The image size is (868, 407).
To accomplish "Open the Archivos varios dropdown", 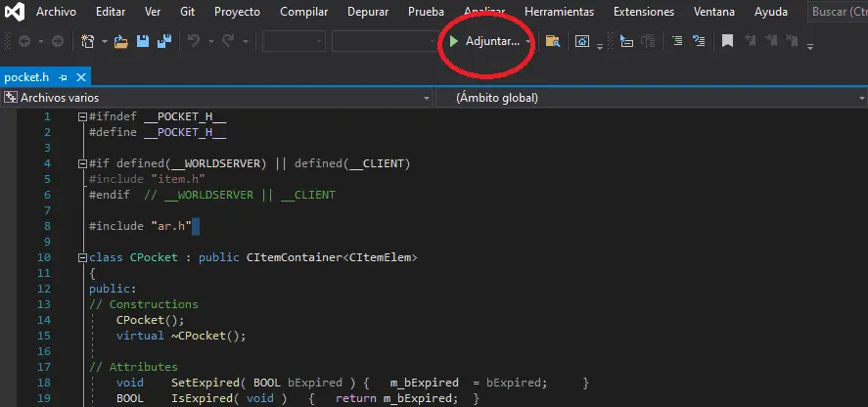I will (427, 99).
